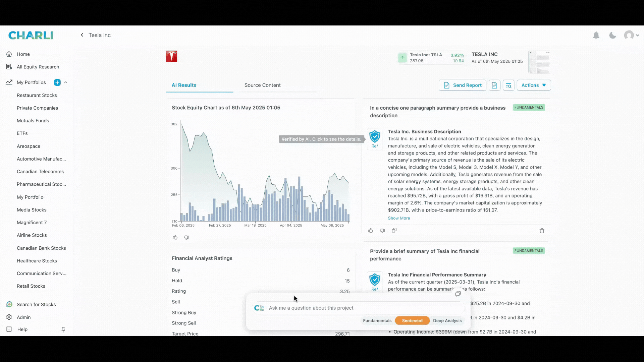Viewport: 644px width, 362px height.
Task: Click Financial Analyst Ratings heading
Action: click(202, 258)
